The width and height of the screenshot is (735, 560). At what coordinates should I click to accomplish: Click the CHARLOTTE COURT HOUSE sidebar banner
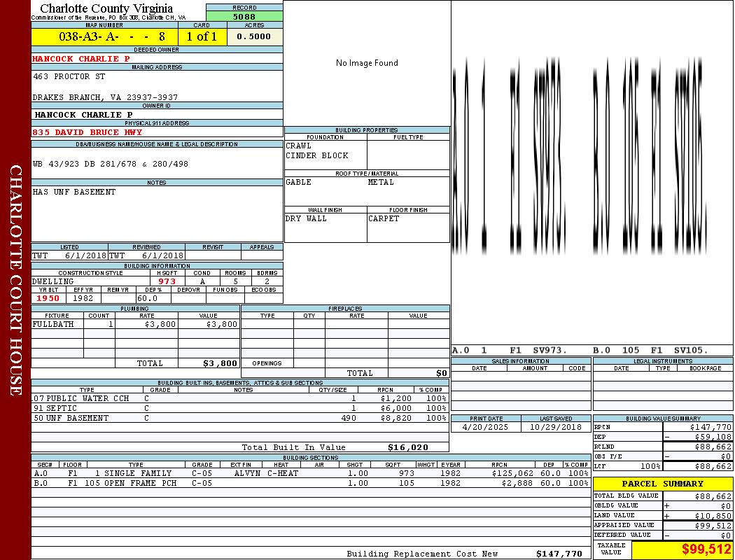[15, 280]
